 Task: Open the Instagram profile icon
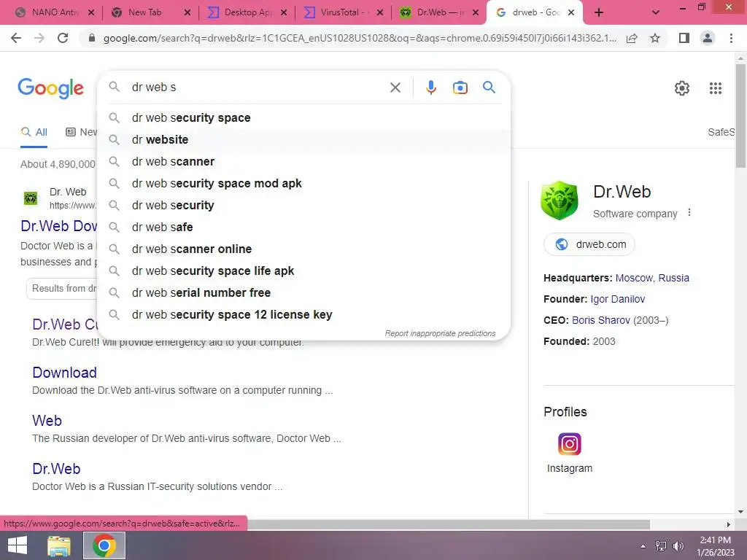(x=569, y=444)
